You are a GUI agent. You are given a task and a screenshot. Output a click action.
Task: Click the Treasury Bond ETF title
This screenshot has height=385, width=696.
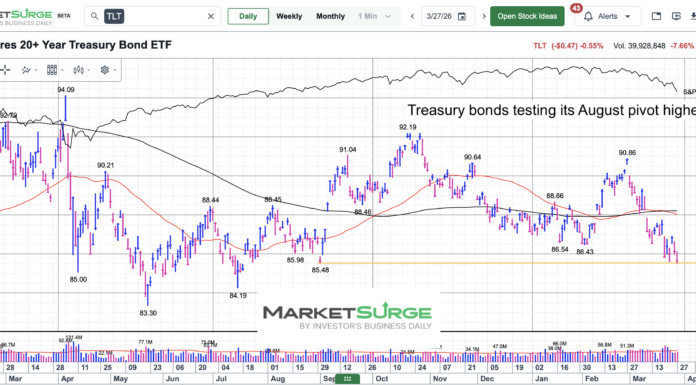pos(86,45)
